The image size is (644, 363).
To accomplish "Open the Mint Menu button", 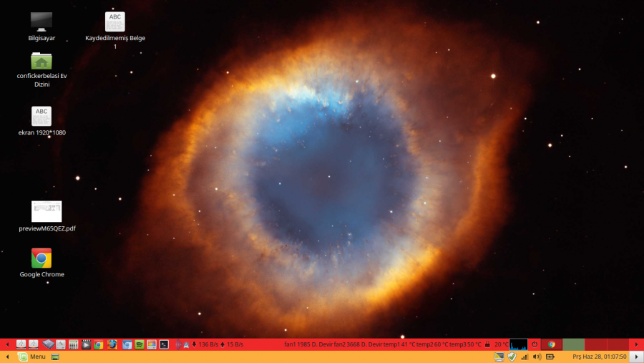I will [x=32, y=357].
